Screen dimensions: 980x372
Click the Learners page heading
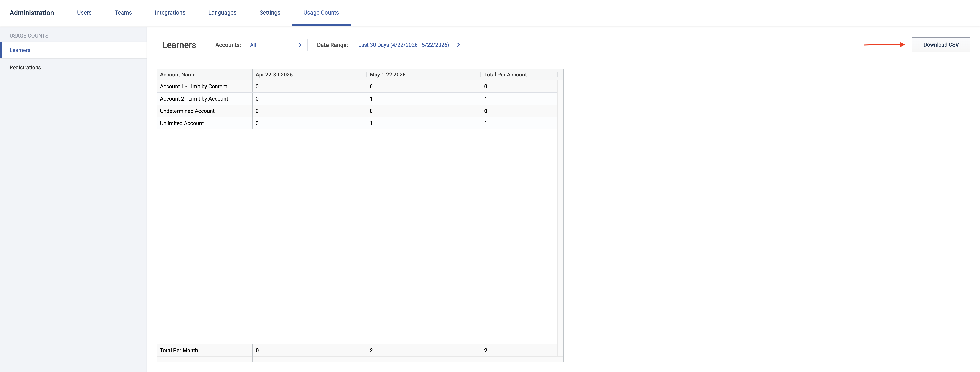[179, 45]
